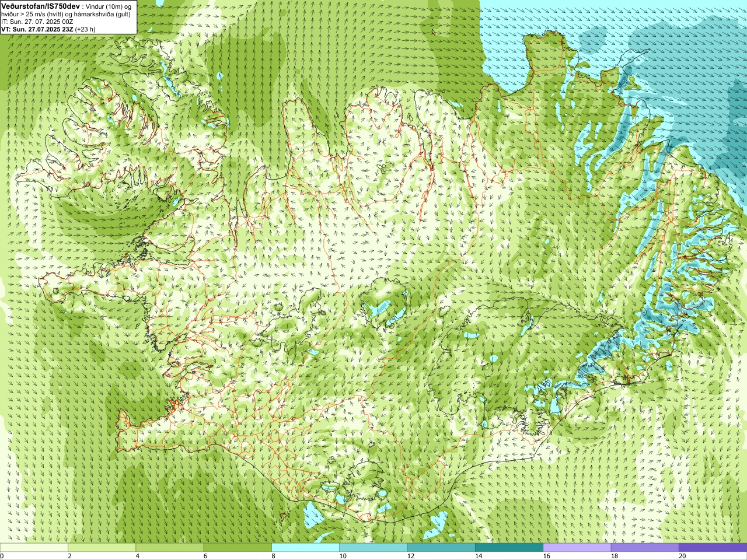Click the 'VT: Sun. 27.07.2025 23Z' line
Screen dimensions: 747x560
37,29
